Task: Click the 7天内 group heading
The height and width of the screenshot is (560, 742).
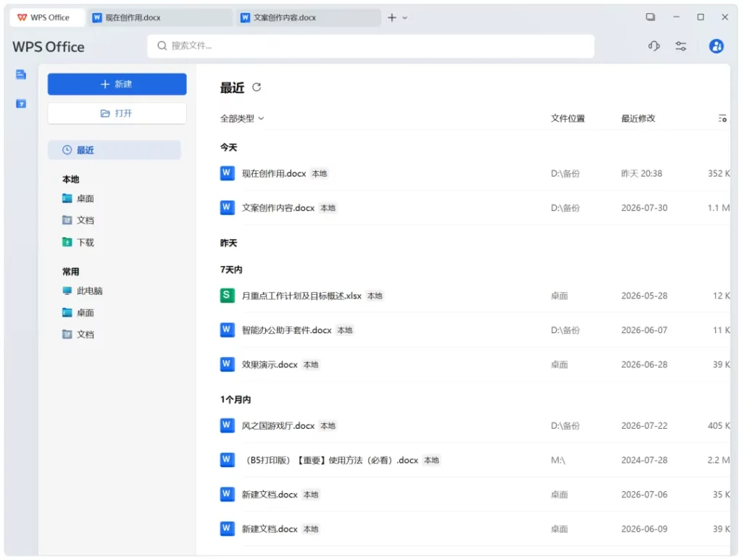Action: [x=231, y=269]
